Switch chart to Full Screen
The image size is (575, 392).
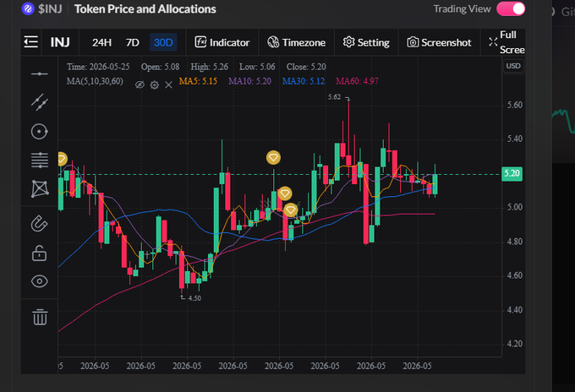point(507,42)
